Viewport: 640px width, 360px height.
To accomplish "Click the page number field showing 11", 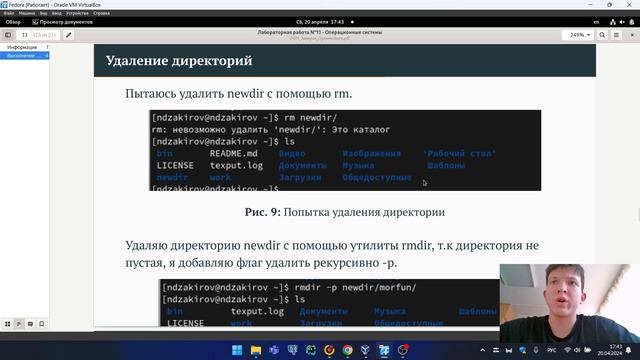I will tap(25, 35).
